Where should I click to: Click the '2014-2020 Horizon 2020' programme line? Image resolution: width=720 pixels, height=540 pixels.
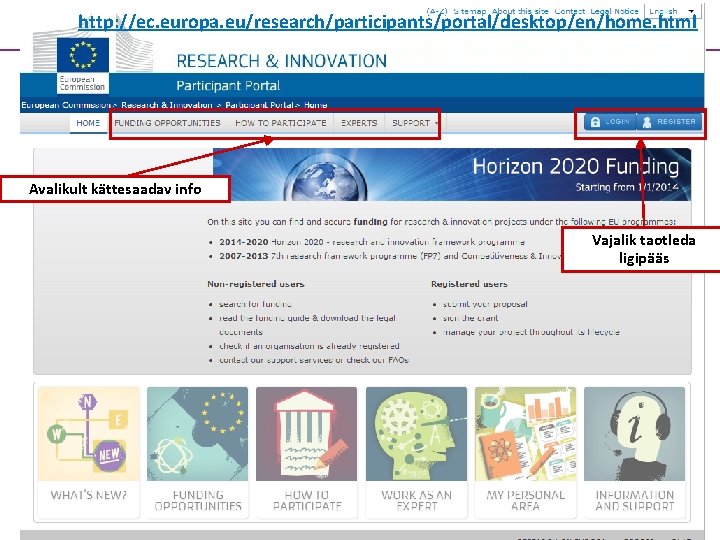tap(372, 242)
